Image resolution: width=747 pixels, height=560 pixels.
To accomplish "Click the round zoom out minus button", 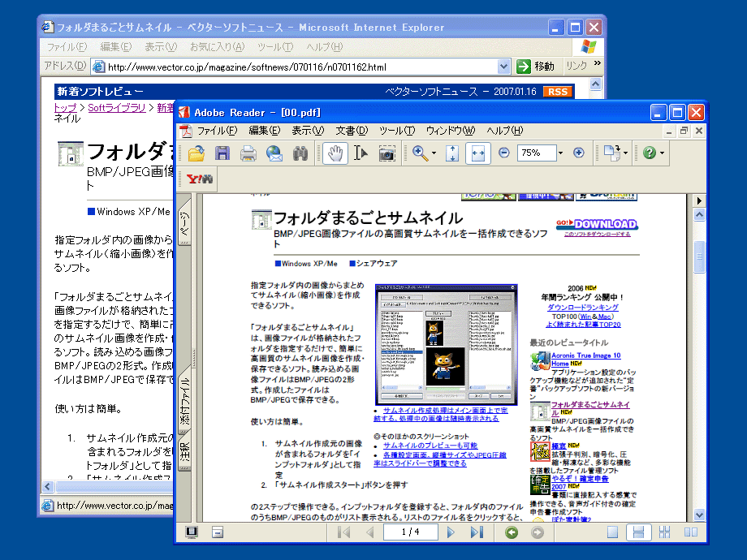I will tap(504, 153).
